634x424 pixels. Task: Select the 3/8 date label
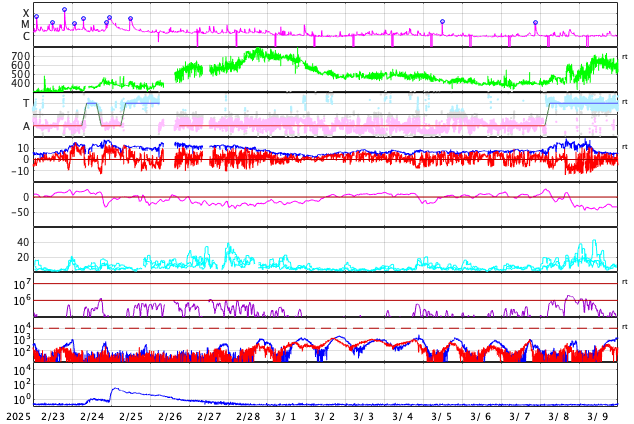559,416
